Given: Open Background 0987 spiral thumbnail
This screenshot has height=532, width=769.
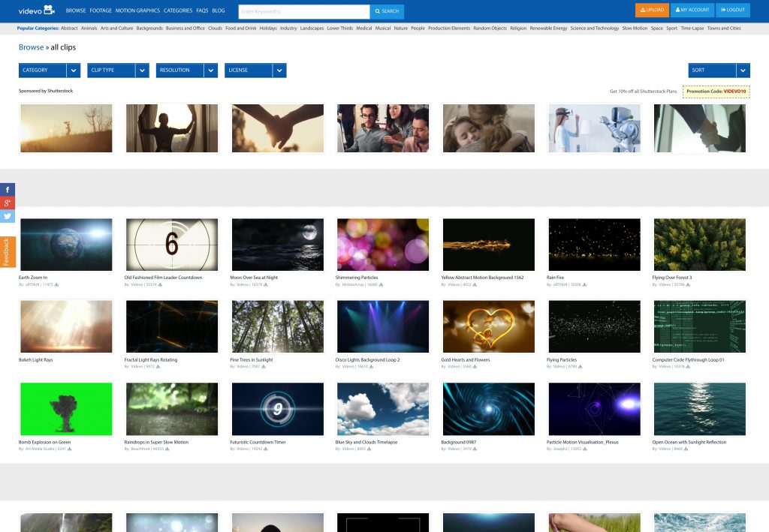Looking at the screenshot, I should [488, 409].
